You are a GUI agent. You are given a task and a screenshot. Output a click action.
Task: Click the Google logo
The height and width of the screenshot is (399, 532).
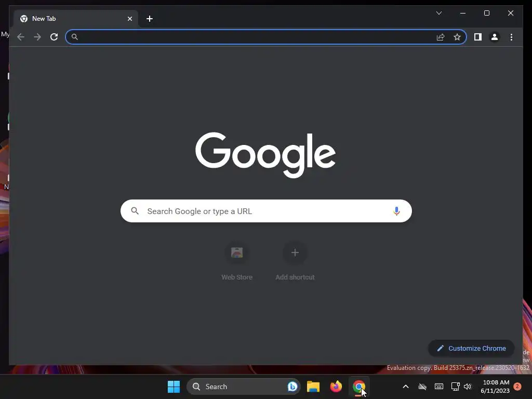(x=265, y=155)
